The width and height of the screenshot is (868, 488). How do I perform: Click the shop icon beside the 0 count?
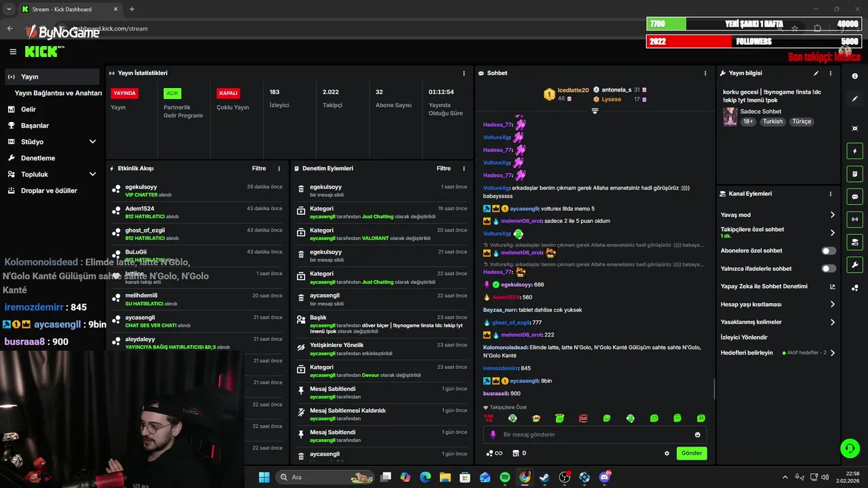tap(515, 453)
